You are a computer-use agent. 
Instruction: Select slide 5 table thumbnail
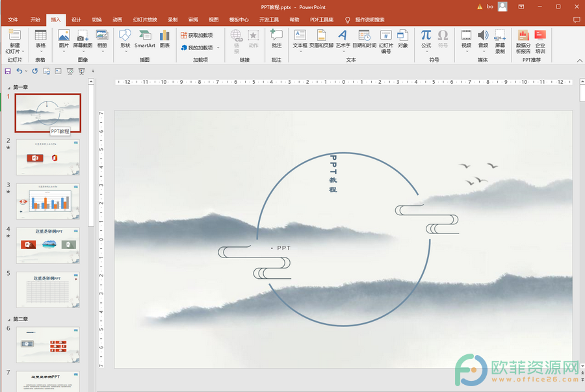coord(47,290)
